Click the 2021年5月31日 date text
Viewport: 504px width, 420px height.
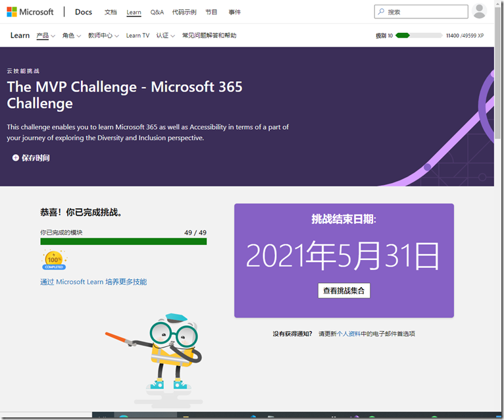tap(343, 256)
